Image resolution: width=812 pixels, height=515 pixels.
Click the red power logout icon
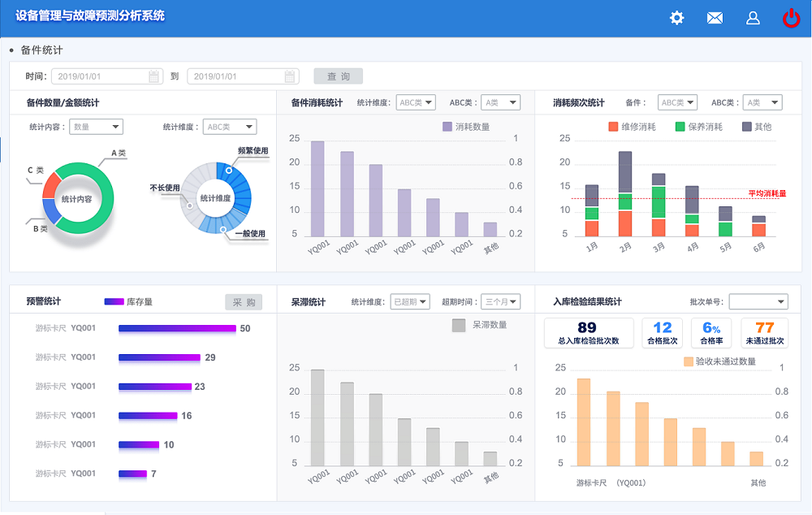791,18
